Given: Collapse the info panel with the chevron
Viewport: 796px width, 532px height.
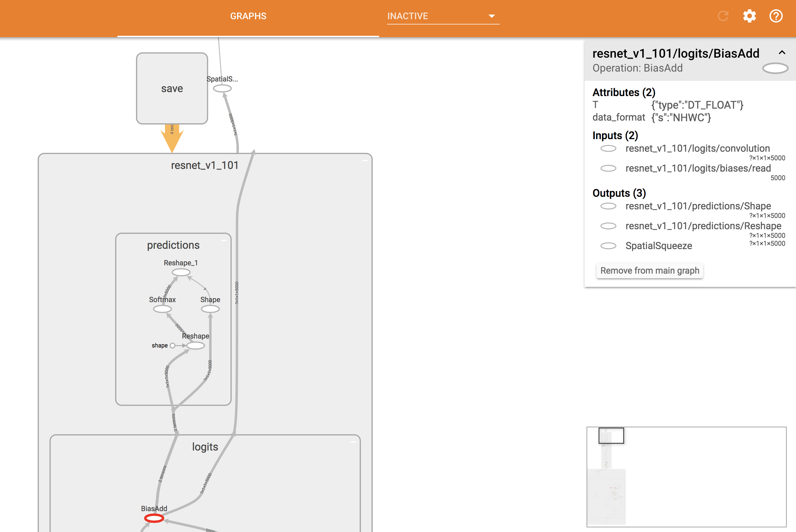Looking at the screenshot, I should point(781,53).
